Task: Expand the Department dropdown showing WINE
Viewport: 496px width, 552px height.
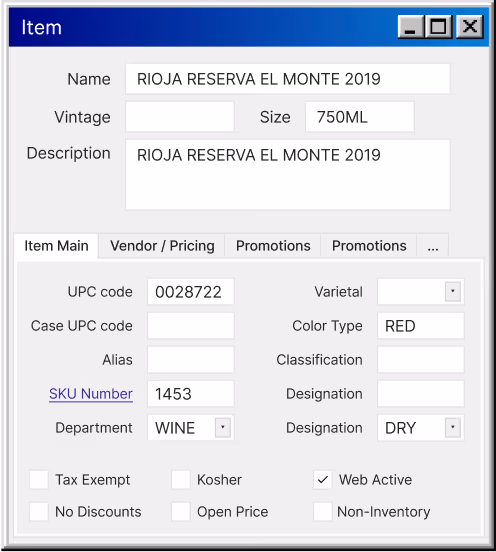Action: pyautogui.click(x=223, y=427)
